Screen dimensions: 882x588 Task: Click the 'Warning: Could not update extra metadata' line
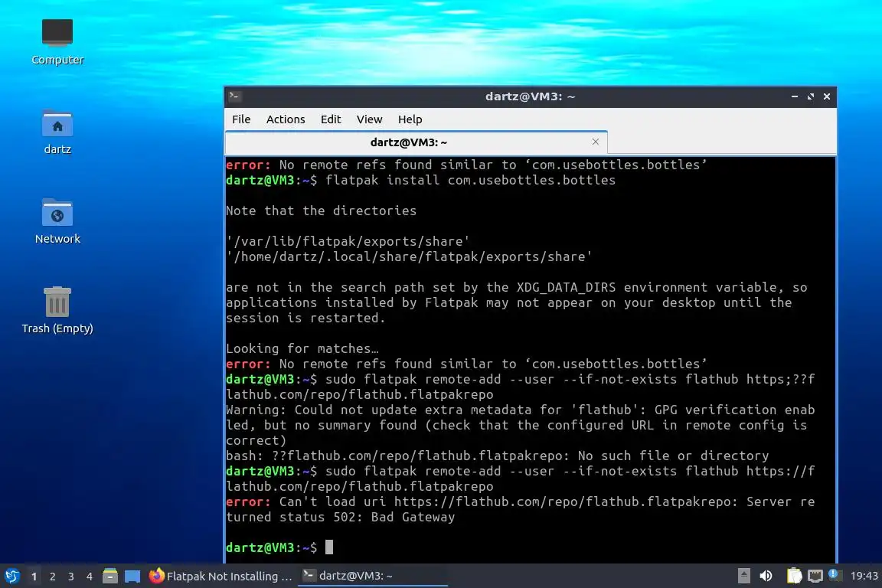tap(521, 410)
